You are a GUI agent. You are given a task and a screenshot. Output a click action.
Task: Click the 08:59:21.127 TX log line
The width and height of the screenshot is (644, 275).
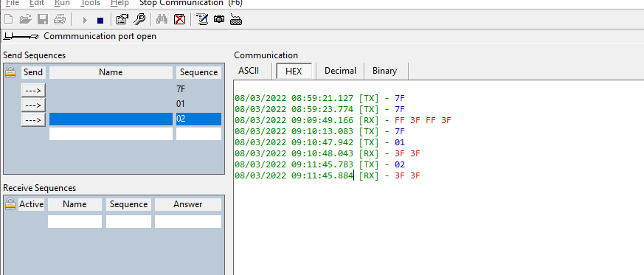[320, 99]
